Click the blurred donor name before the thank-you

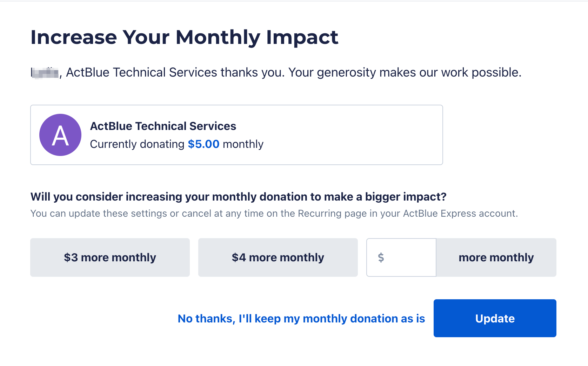pyautogui.click(x=45, y=73)
